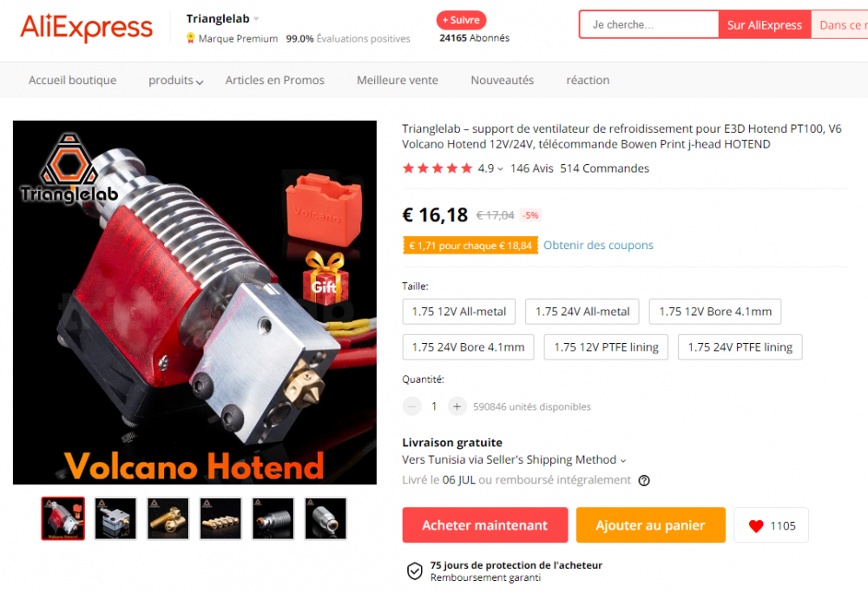This screenshot has height=593, width=868.
Task: Open the produits dropdown menu
Action: (x=176, y=80)
